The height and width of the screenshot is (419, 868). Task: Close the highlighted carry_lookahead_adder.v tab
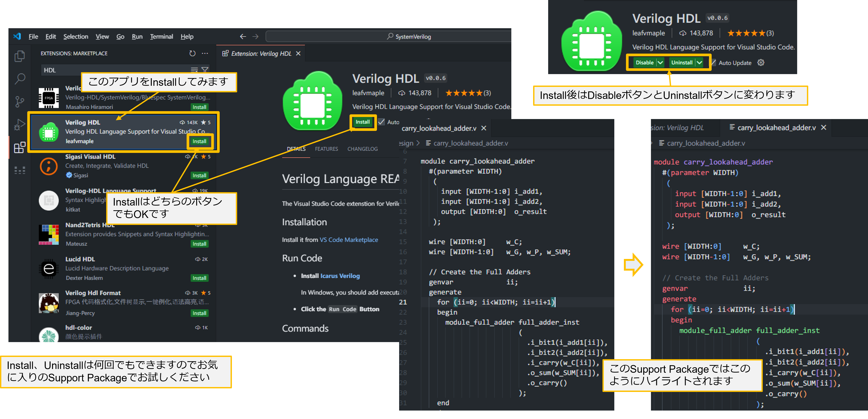(823, 128)
